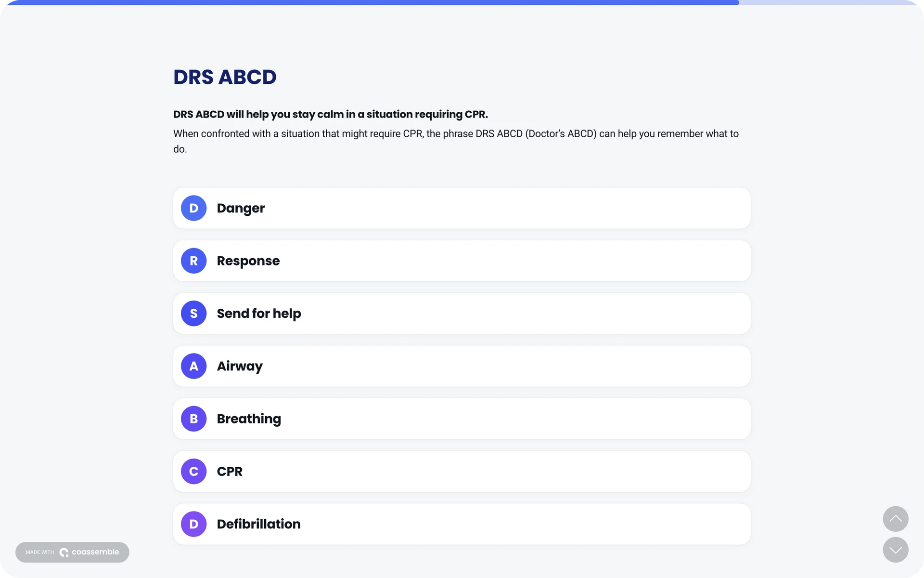924x578 pixels.
Task: Go to previous screen with up arrow
Action: 896,519
